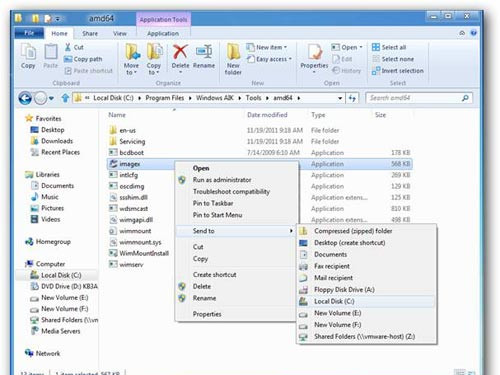Click Select all in the ribbon

(x=389, y=47)
